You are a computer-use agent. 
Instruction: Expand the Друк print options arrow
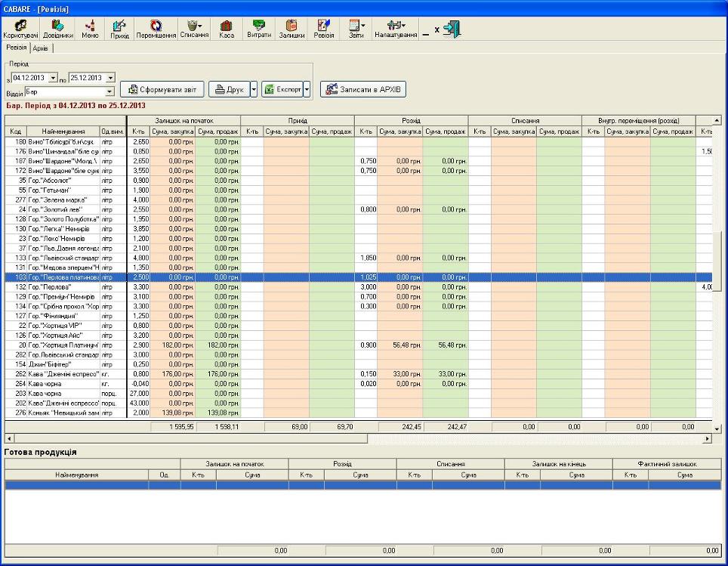click(254, 89)
